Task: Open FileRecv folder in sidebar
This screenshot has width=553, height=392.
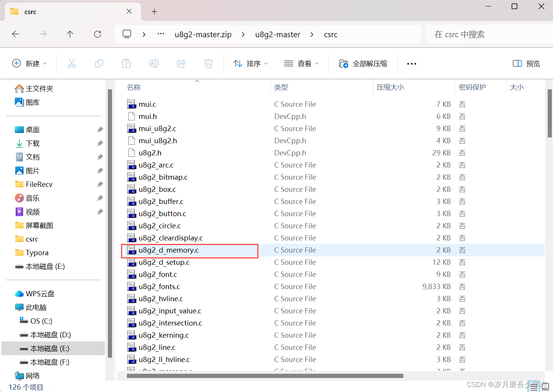Action: pyautogui.click(x=33, y=184)
